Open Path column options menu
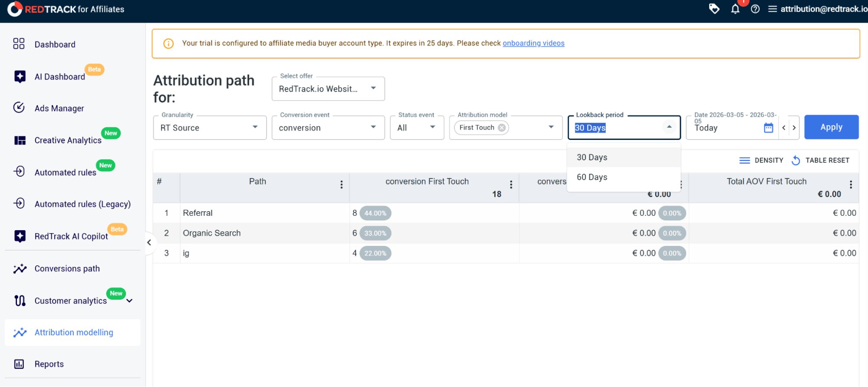The width and height of the screenshot is (868, 387). coord(341,185)
